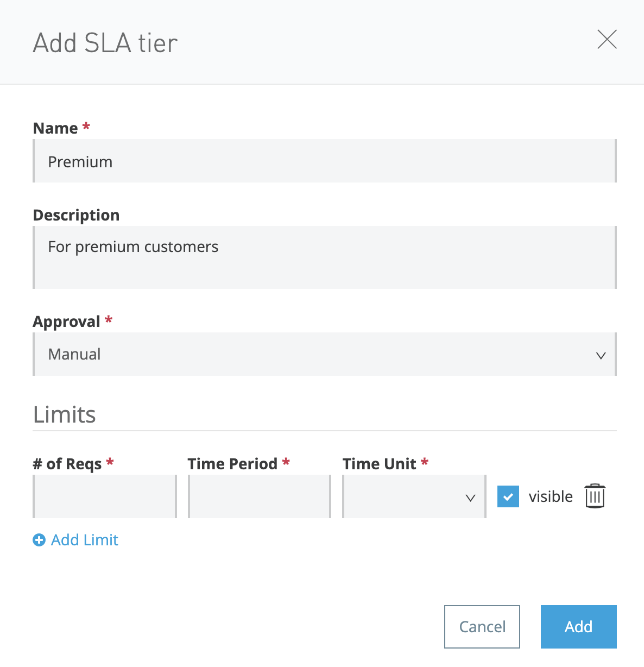Click the Time Period input field
Image resolution: width=644 pixels, height=667 pixels.
click(x=259, y=496)
